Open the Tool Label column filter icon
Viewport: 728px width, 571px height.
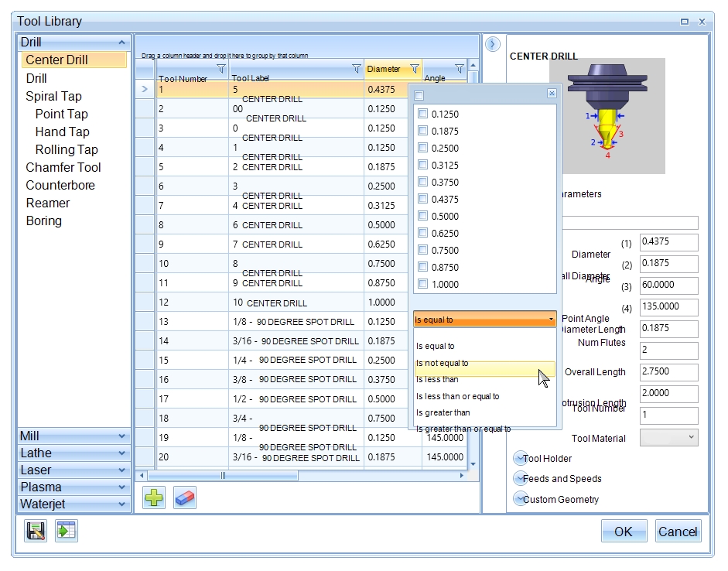pyautogui.click(x=356, y=69)
